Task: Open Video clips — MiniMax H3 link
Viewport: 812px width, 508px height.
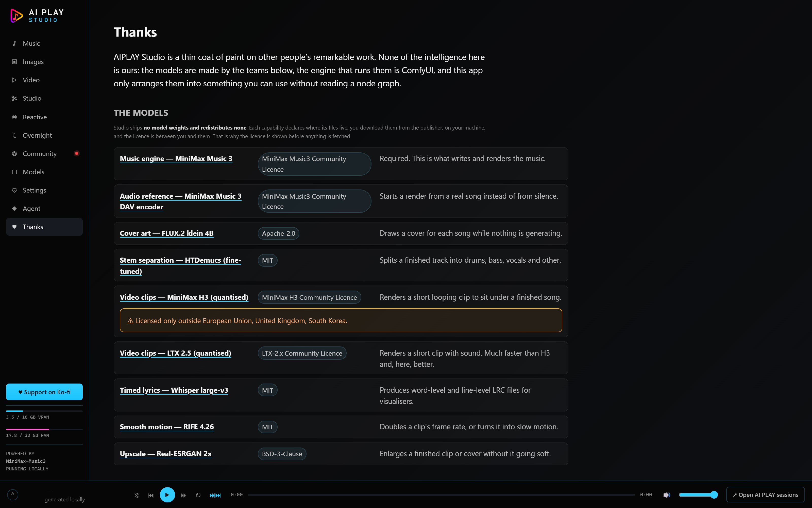Action: point(184,297)
